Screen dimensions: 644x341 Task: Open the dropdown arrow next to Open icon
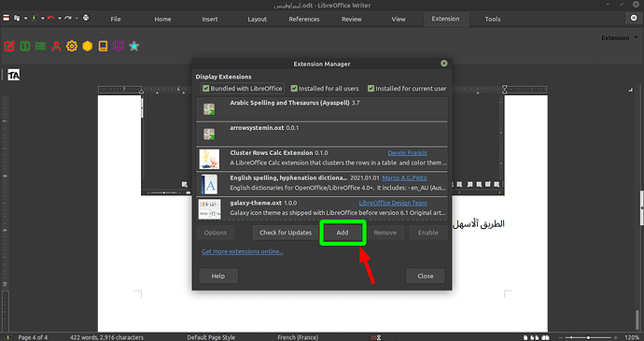click(25, 18)
